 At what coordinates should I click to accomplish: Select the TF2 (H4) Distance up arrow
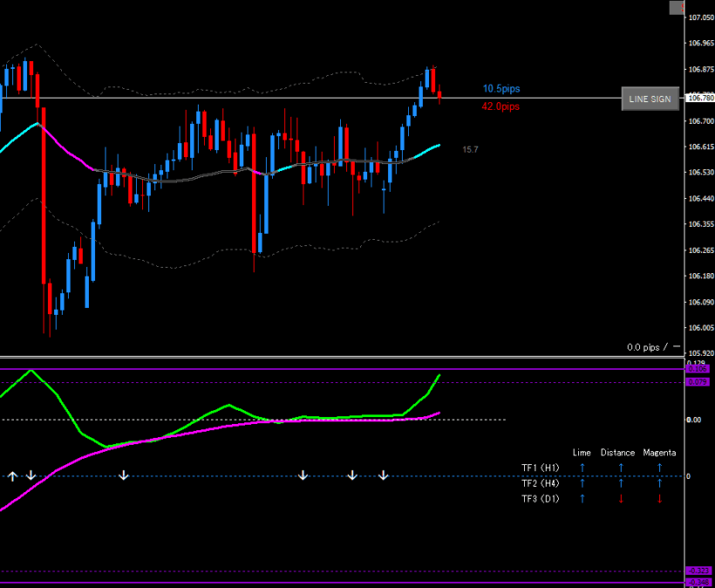click(x=621, y=483)
